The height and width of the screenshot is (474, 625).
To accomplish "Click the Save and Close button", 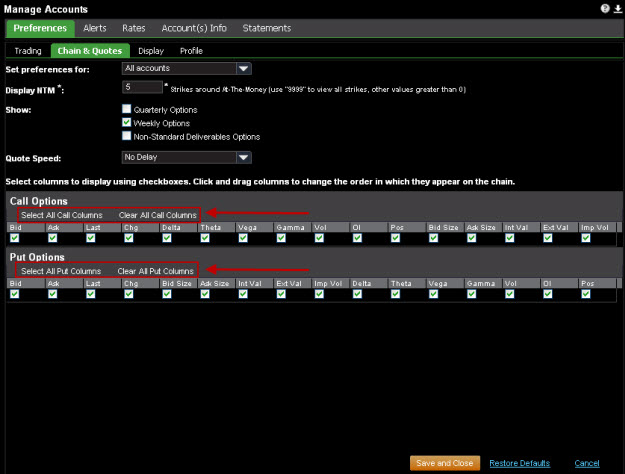I will coord(445,463).
